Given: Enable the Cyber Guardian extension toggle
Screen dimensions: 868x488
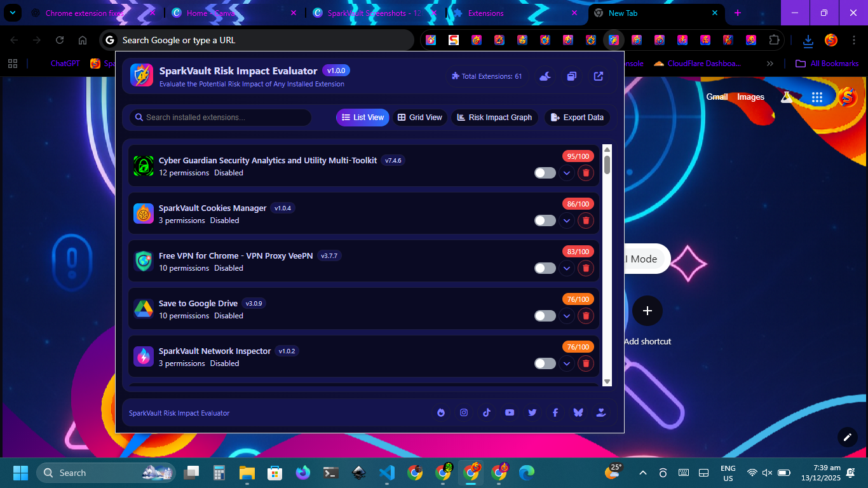Looking at the screenshot, I should coord(545,173).
